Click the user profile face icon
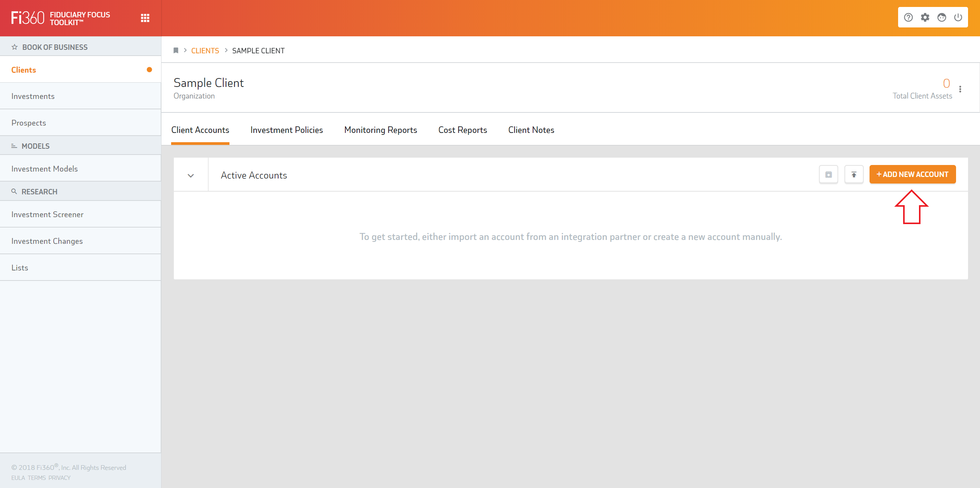The image size is (980, 488). tap(941, 17)
